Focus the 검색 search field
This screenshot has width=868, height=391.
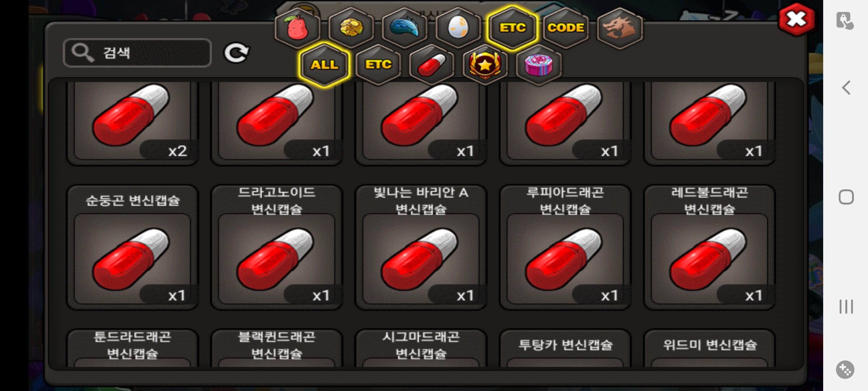(137, 53)
